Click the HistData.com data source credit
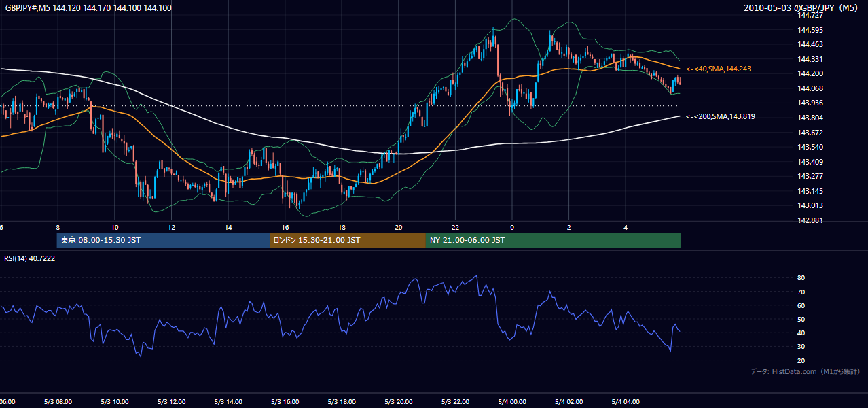The height and width of the screenshot is (408, 868). [806, 371]
